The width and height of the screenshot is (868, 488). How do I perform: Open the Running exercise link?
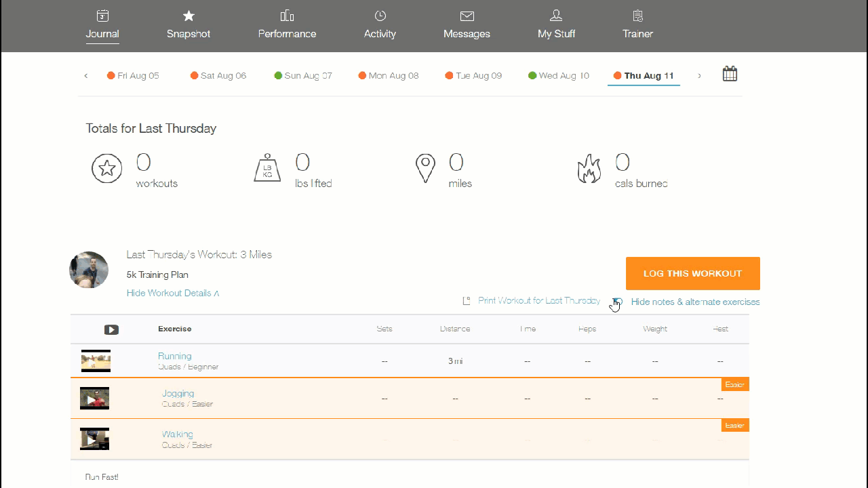(175, 357)
